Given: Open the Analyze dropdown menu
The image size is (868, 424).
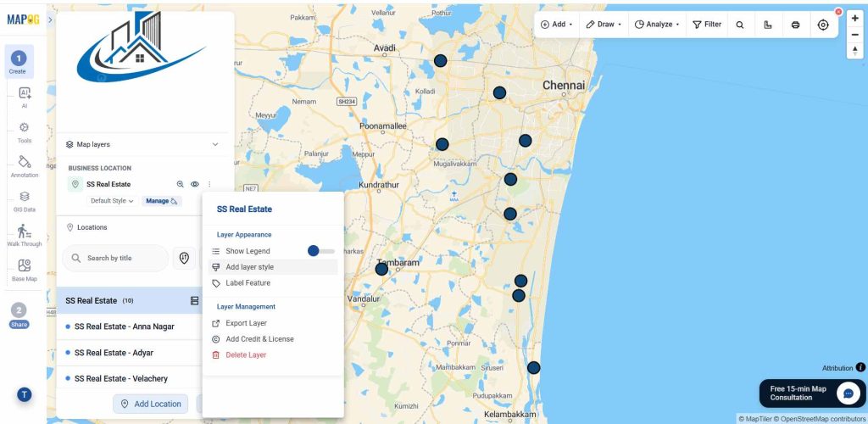Looking at the screenshot, I should click(657, 25).
